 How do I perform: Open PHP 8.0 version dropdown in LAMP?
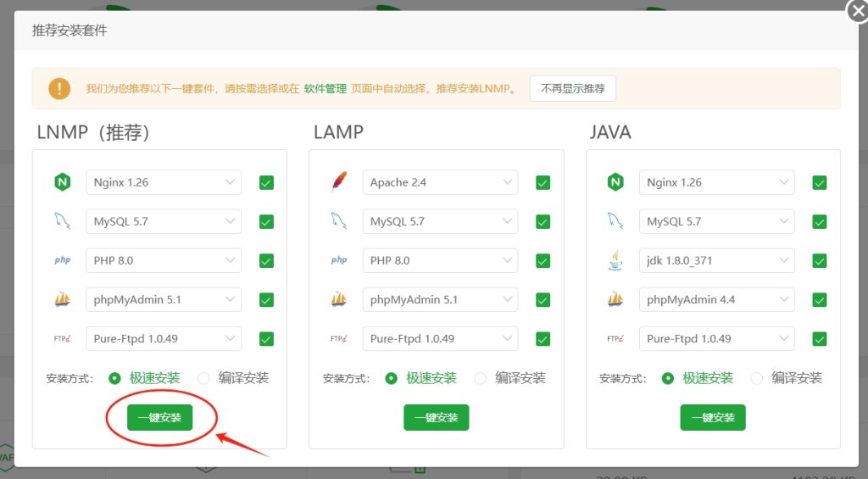(x=440, y=260)
